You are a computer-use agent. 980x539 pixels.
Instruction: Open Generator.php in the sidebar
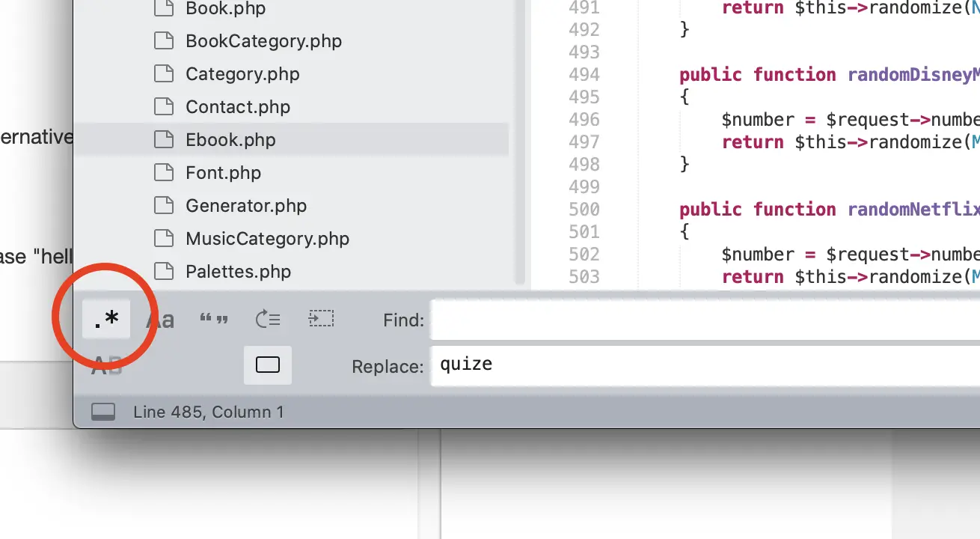[246, 206]
